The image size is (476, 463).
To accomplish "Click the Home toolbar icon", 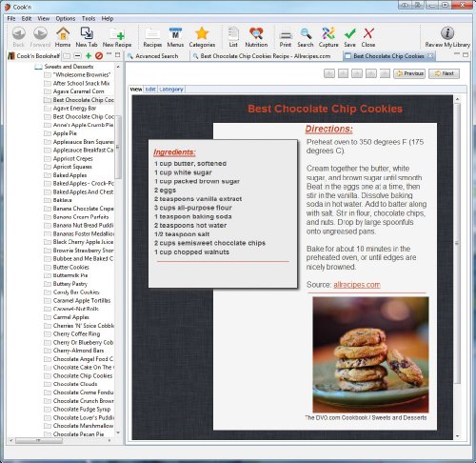I will tap(63, 37).
